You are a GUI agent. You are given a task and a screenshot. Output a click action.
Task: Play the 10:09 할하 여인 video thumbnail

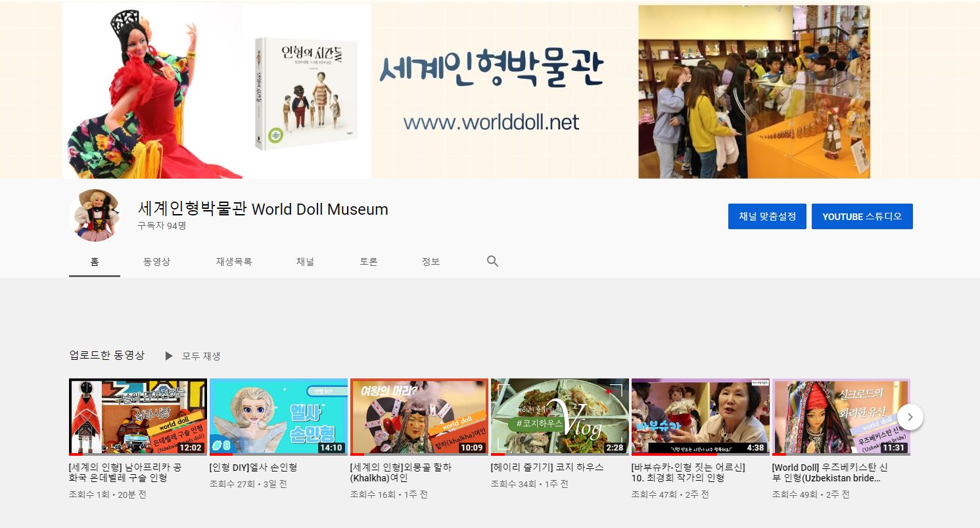pyautogui.click(x=419, y=417)
